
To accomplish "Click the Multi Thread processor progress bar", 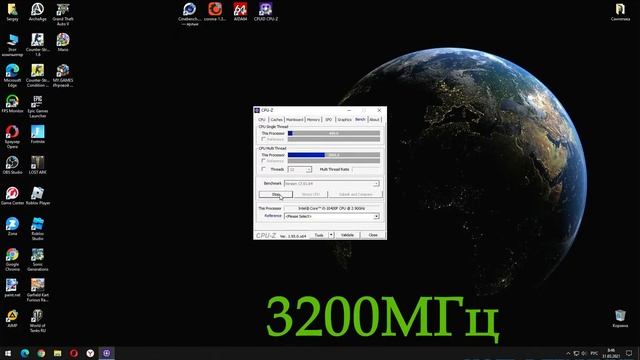I will [x=333, y=155].
